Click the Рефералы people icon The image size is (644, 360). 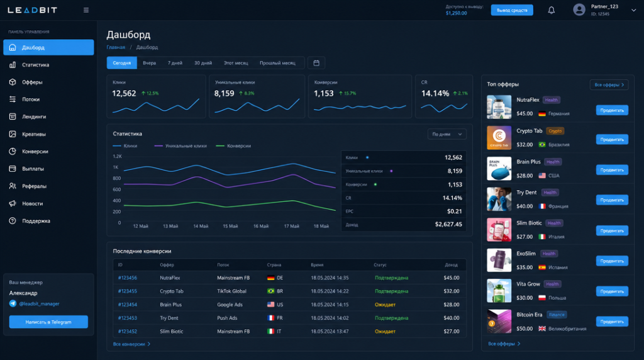tap(13, 186)
